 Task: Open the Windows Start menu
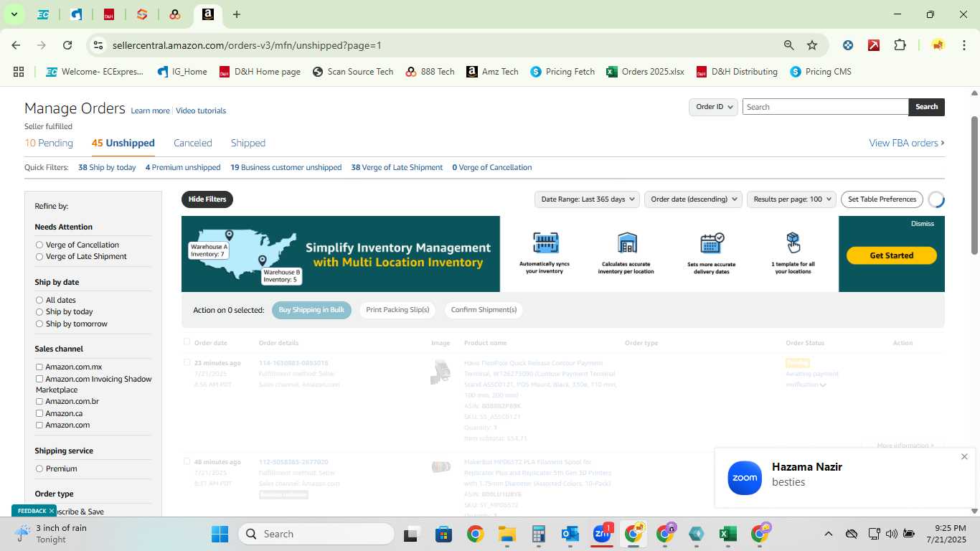coord(220,534)
